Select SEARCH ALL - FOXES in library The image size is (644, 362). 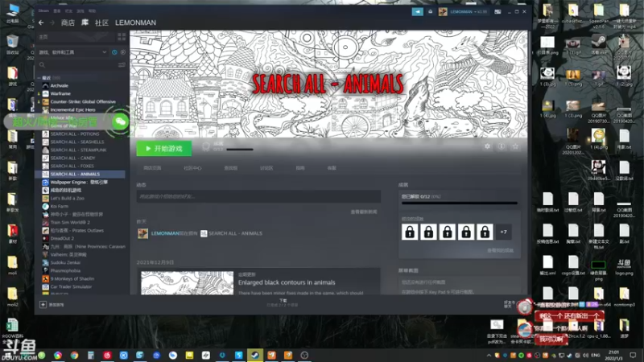pos(72,166)
